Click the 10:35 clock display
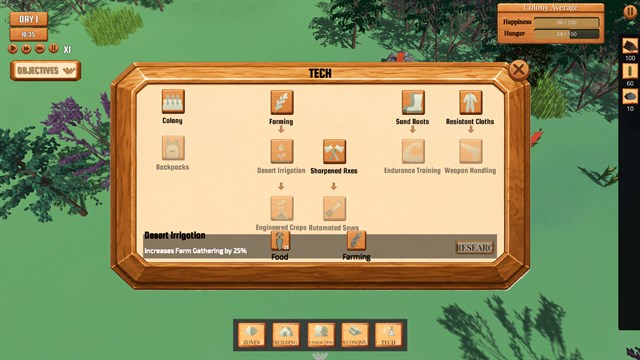The width and height of the screenshot is (640, 360). point(29,35)
